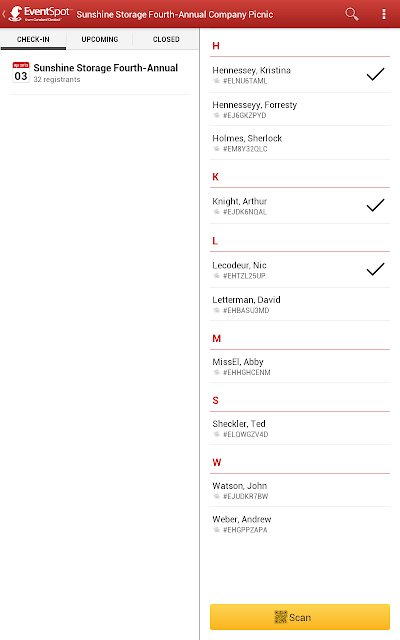Select registrant Letterman, David
Screen dimensions: 400x640
coord(300,304)
